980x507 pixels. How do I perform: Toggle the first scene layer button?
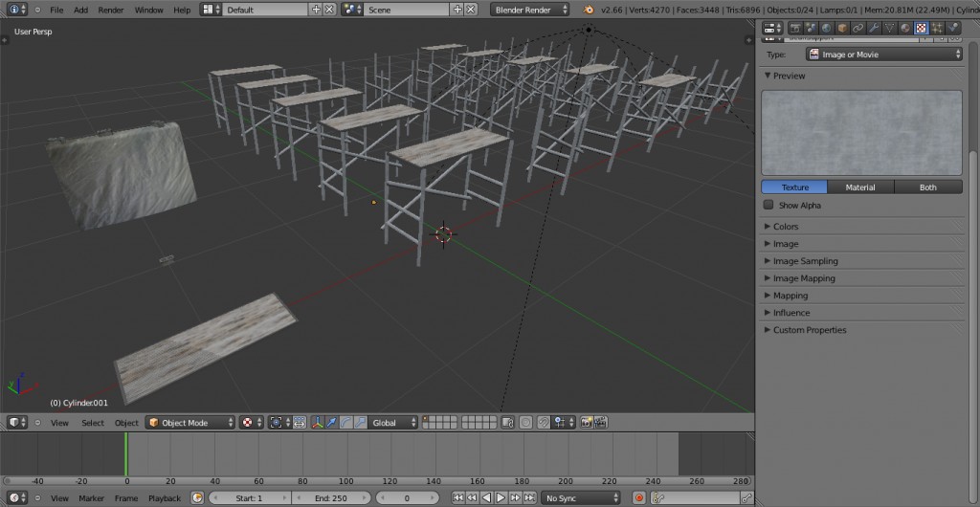(425, 419)
